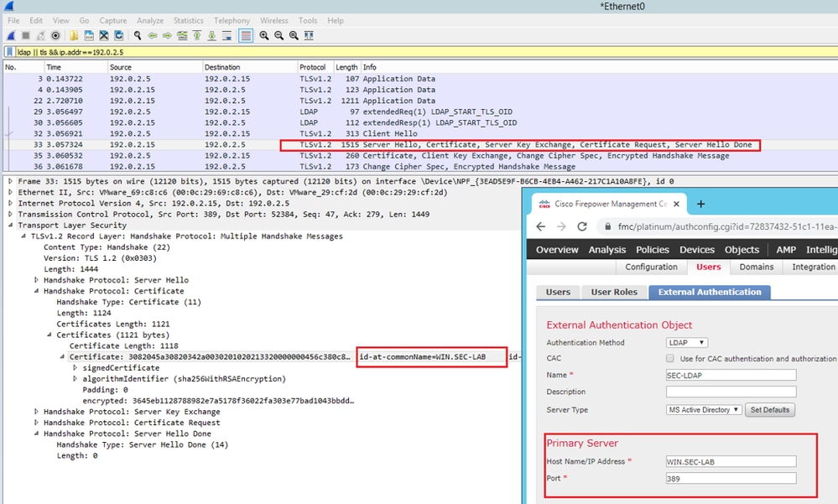Expand Handshake Protocol: Certificate Request node
Image resolution: width=838 pixels, height=504 pixels.
(36, 423)
